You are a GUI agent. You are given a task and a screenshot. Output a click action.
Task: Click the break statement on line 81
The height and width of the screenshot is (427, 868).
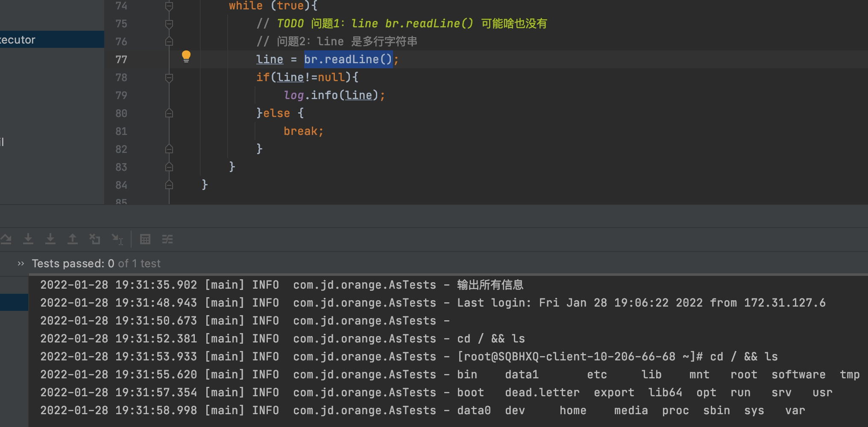303,131
